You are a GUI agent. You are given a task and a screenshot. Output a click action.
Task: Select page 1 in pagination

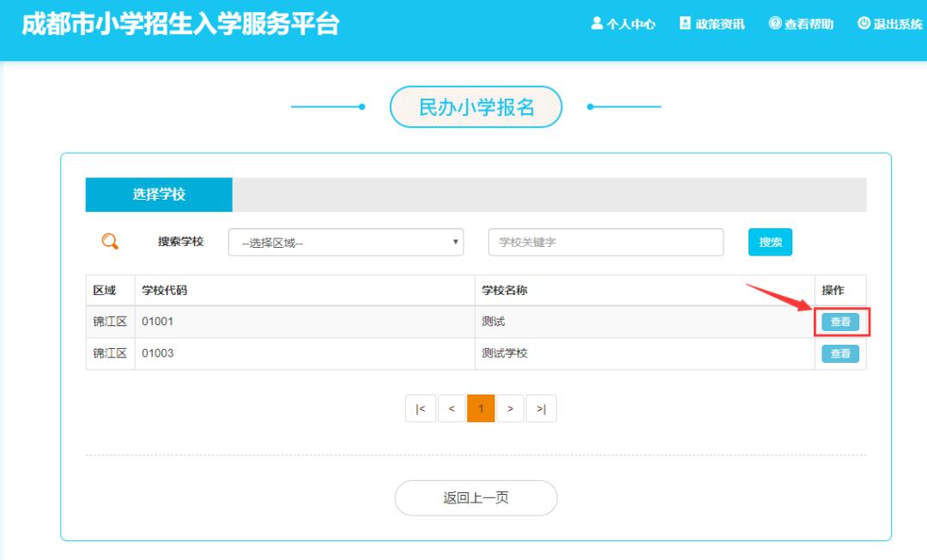click(x=481, y=408)
